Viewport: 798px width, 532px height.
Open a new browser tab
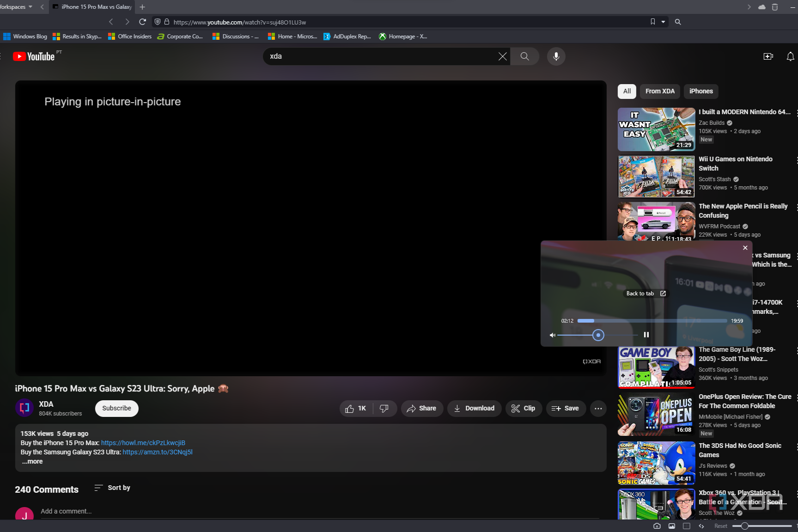tap(142, 7)
